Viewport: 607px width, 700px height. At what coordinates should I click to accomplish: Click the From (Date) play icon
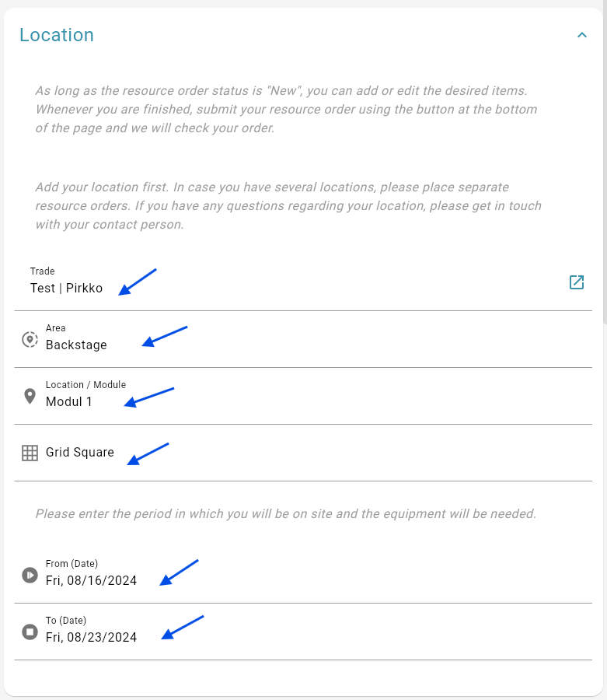(30, 575)
